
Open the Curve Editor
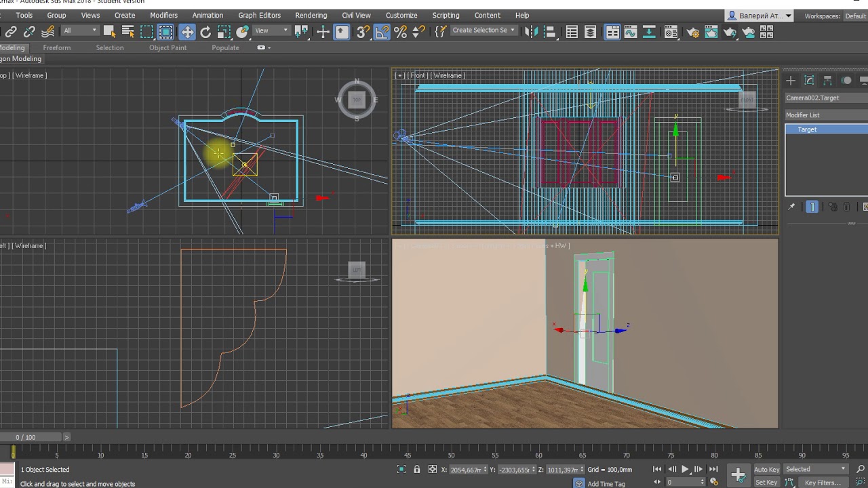click(631, 32)
